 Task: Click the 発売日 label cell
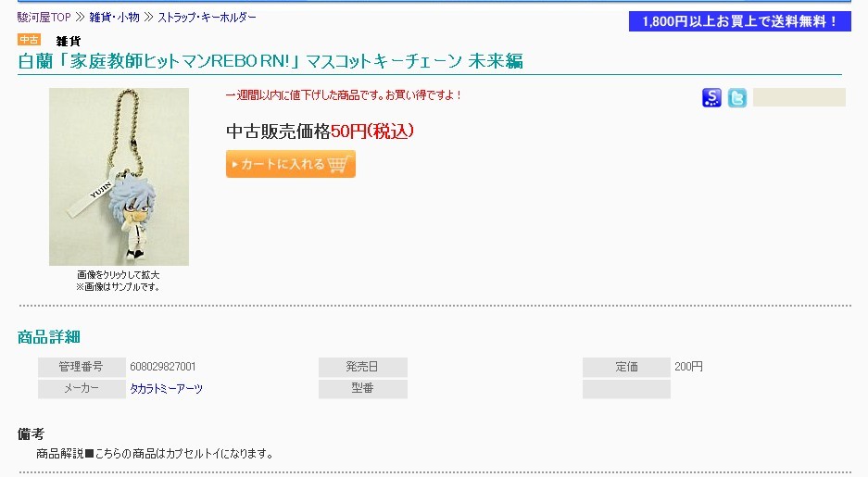pyautogui.click(x=362, y=367)
